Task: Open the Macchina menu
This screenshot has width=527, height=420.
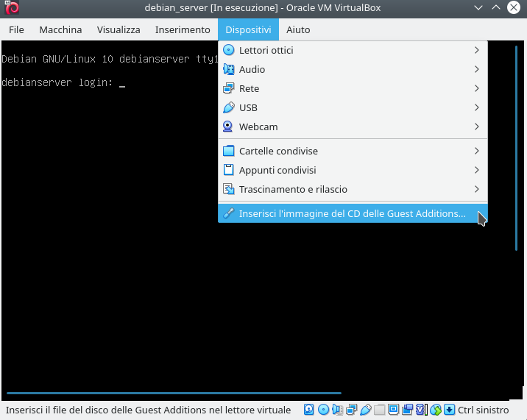Action: point(60,29)
